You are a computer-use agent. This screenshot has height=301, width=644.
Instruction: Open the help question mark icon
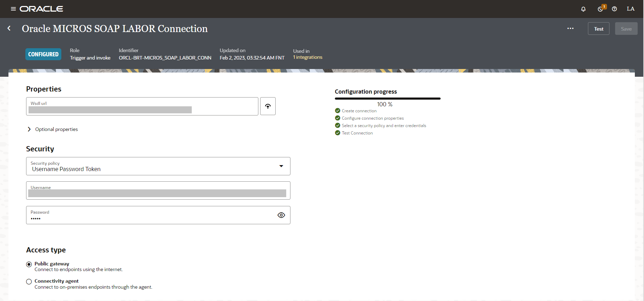614,9
